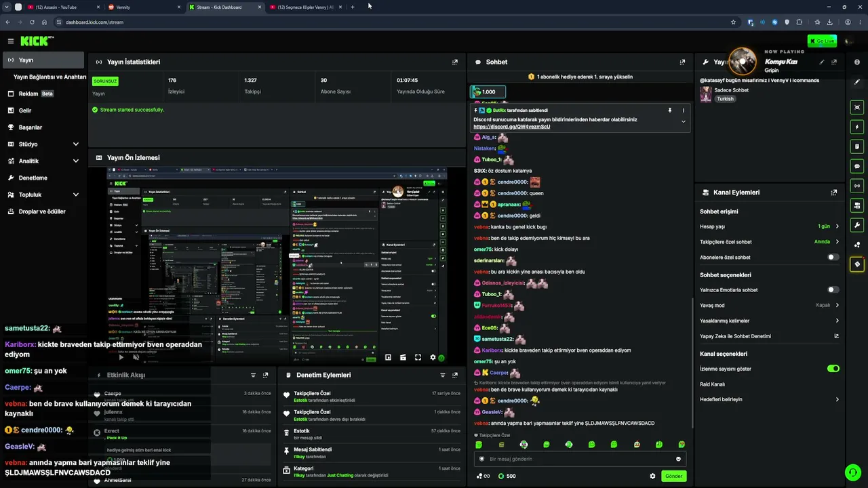
Task: Toggle Yalnızca Emotlarla sohbet switch
Action: click(833, 290)
